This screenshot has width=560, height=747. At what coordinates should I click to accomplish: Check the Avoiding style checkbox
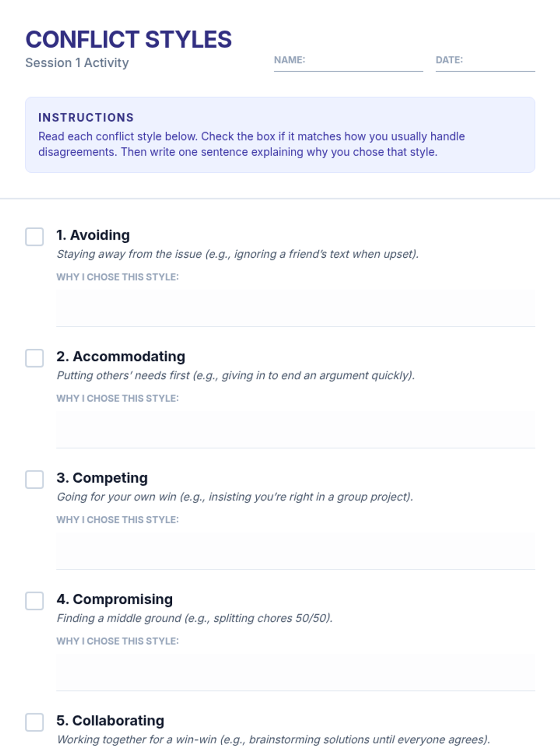(35, 237)
